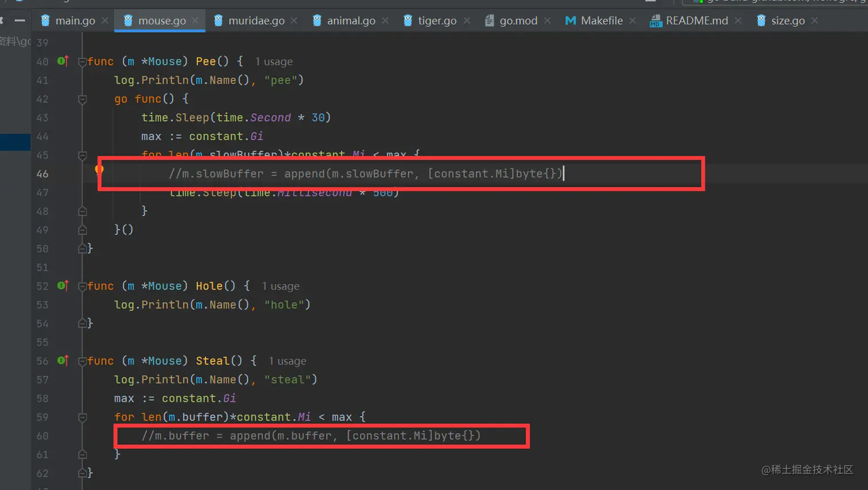Image resolution: width=868 pixels, height=490 pixels.
Task: Switch to README.md tab
Action: pos(697,21)
